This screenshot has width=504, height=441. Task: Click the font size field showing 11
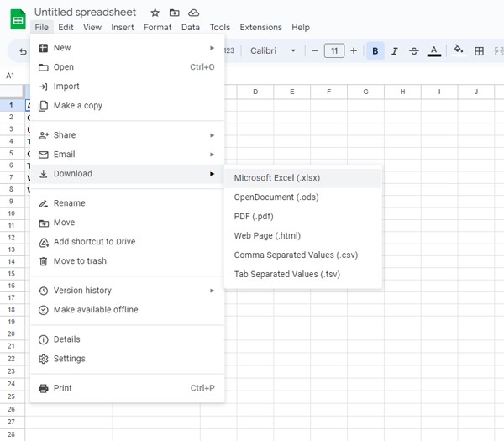point(334,50)
